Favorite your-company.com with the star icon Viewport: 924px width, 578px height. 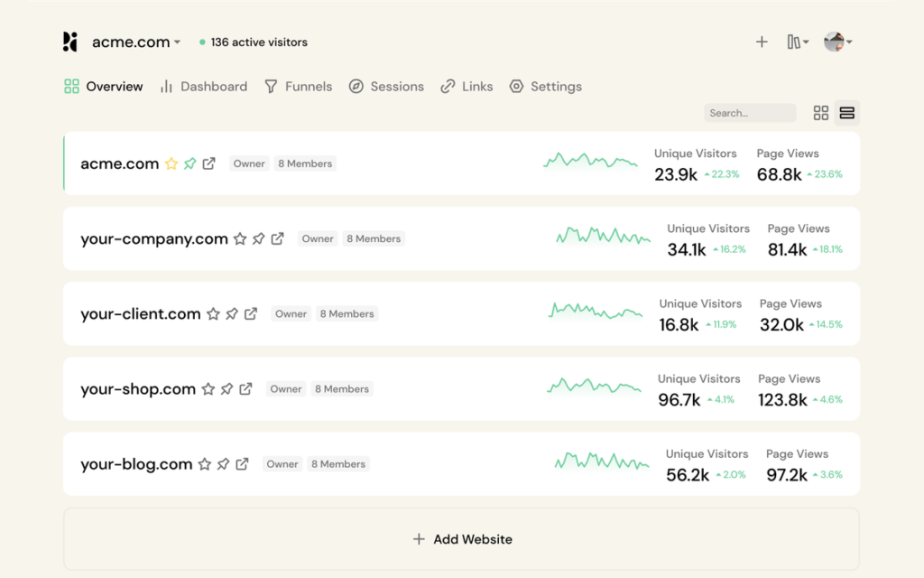pos(240,238)
